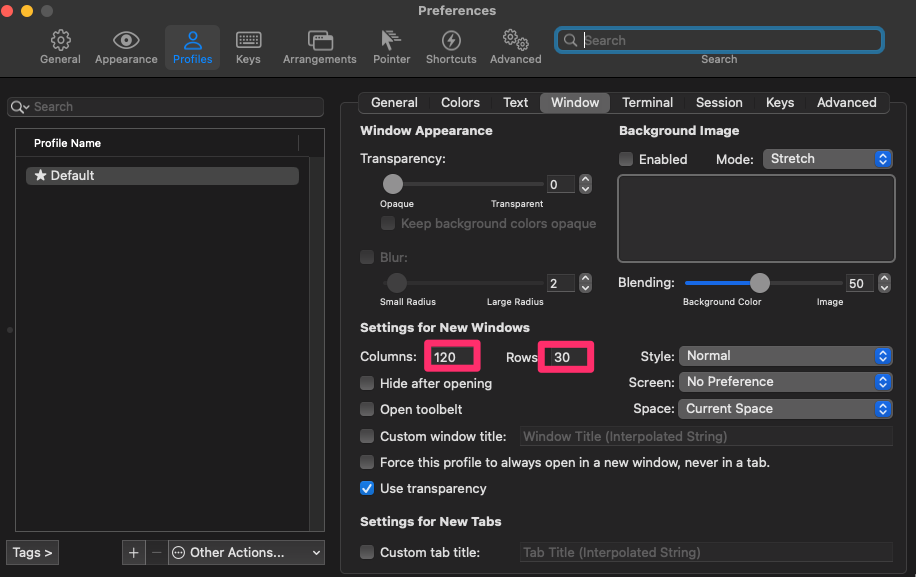Click the Profile Name column header

click(x=157, y=143)
